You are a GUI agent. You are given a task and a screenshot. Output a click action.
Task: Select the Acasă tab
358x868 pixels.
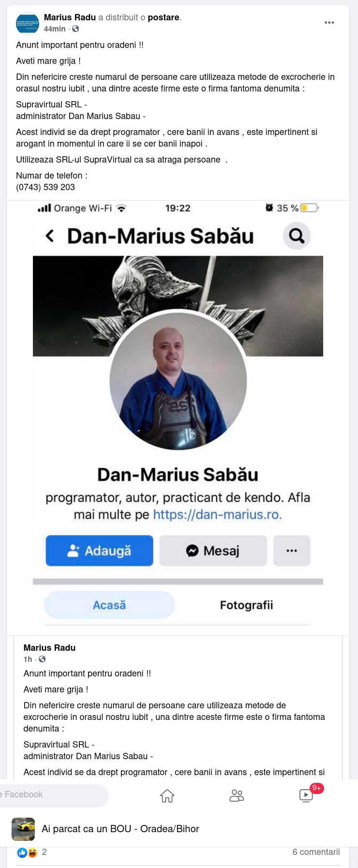(109, 605)
